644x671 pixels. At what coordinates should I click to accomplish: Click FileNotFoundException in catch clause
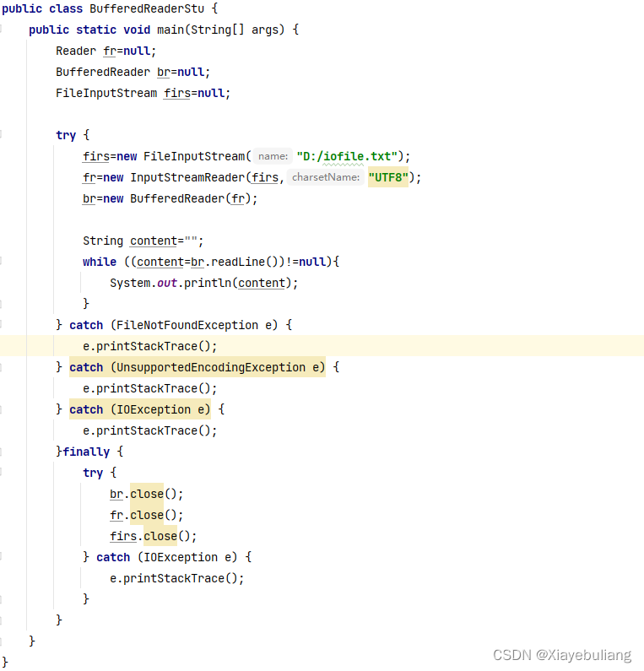tap(187, 325)
